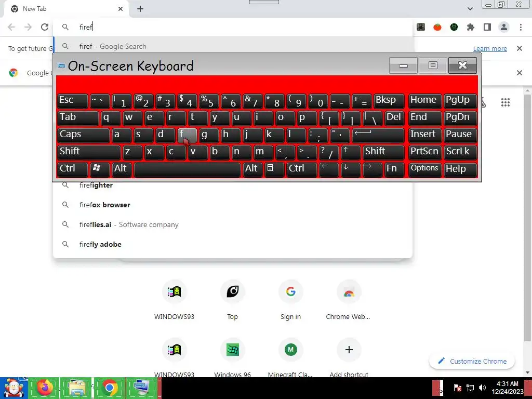
Task: Close the New Tab tab
Action: (121, 9)
